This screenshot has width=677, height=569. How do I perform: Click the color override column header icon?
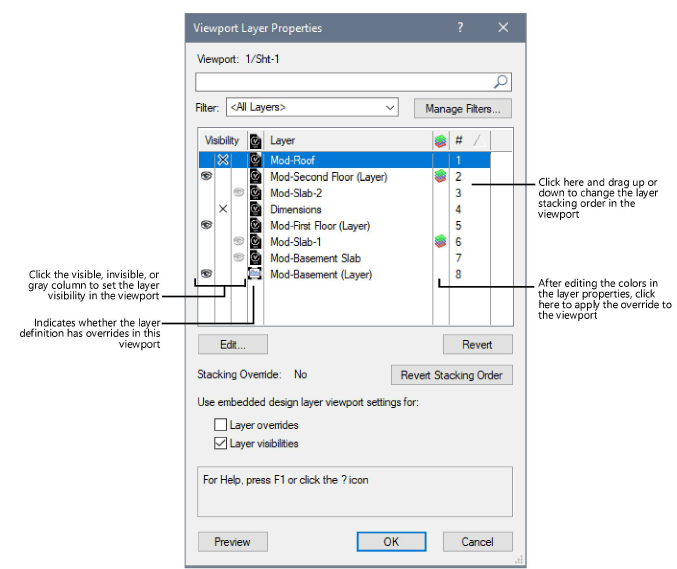click(x=440, y=141)
